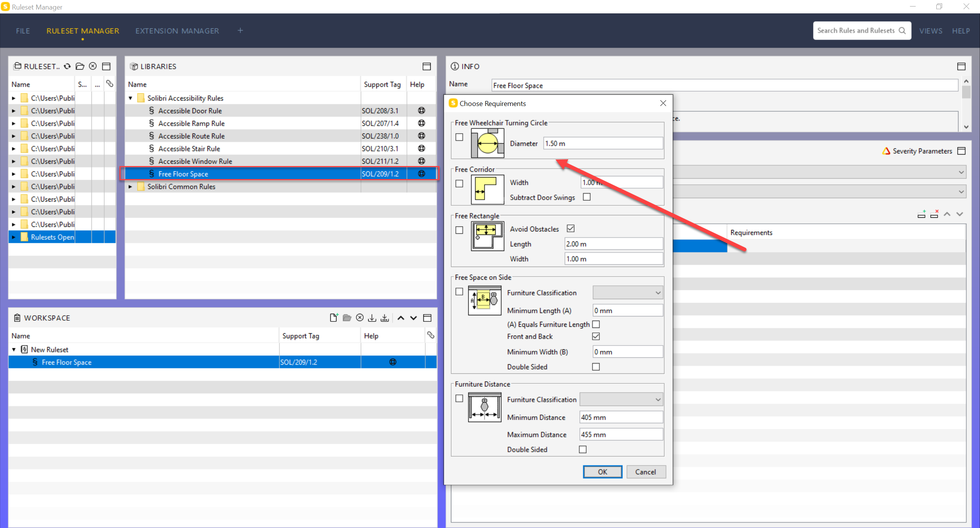This screenshot has height=528, width=980.
Task: Open help for Free Floor Space in Workspace
Action: [x=393, y=362]
